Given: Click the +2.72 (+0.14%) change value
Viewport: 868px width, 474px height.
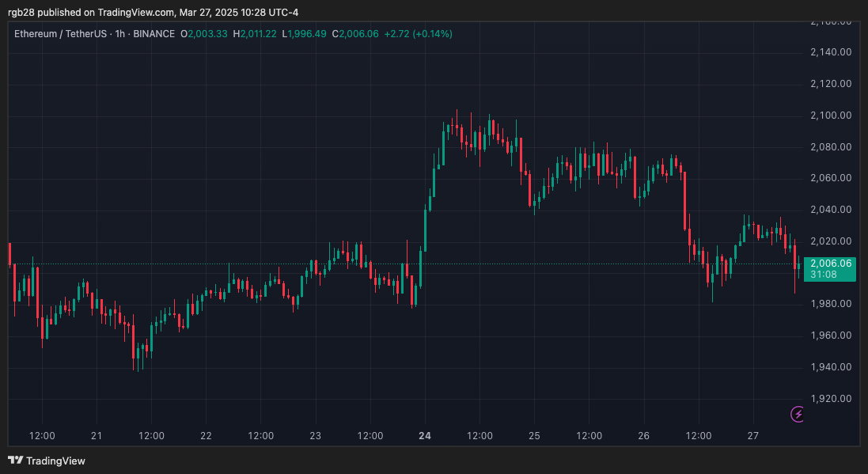Looking at the screenshot, I should tap(418, 34).
